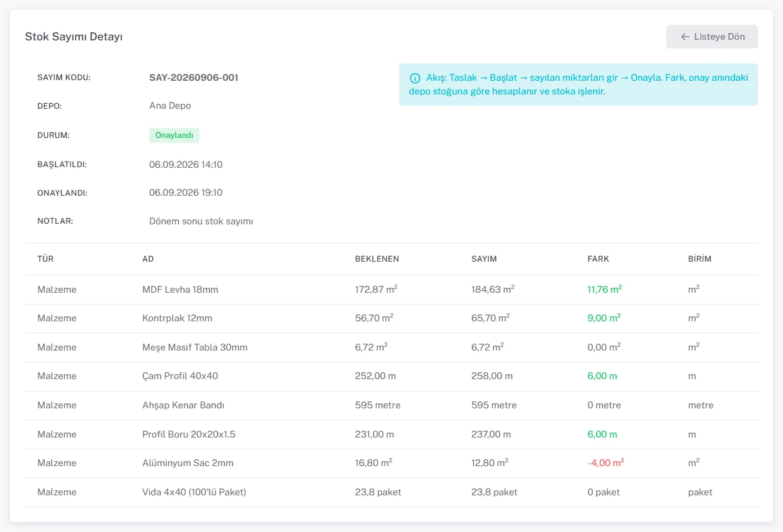This screenshot has width=783, height=532.
Task: Click the expected value 16,80 m²
Action: click(373, 463)
